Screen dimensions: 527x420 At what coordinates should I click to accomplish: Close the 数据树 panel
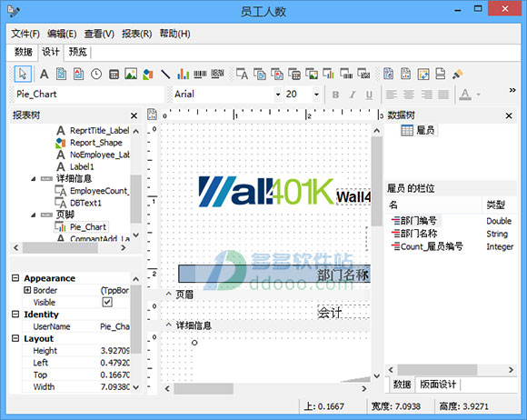pos(509,115)
